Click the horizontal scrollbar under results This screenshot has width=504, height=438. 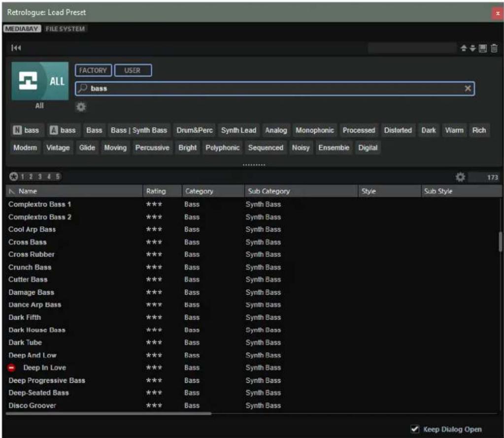(x=109, y=413)
